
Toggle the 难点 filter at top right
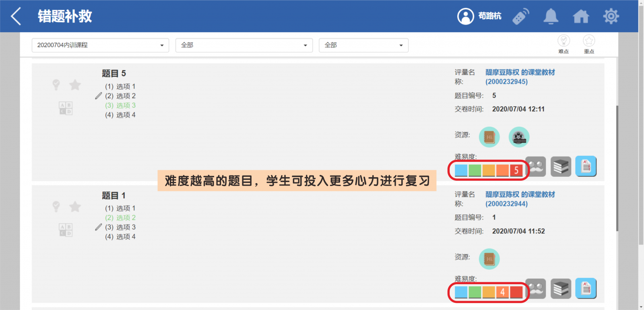[x=563, y=44]
